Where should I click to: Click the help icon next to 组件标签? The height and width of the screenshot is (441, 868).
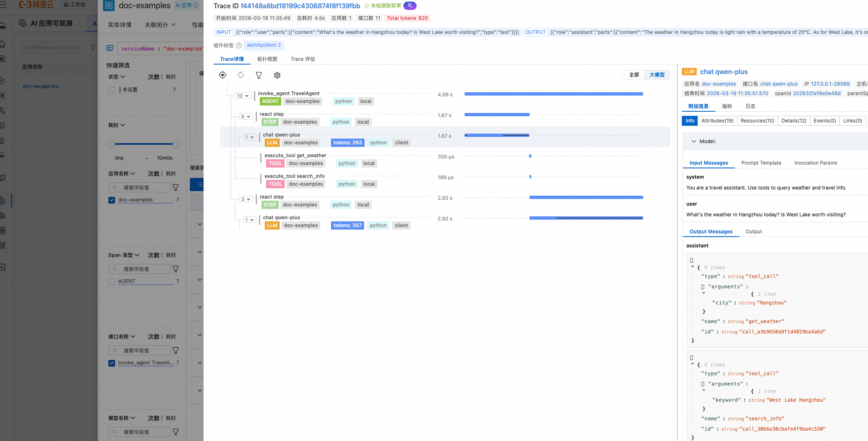point(239,46)
